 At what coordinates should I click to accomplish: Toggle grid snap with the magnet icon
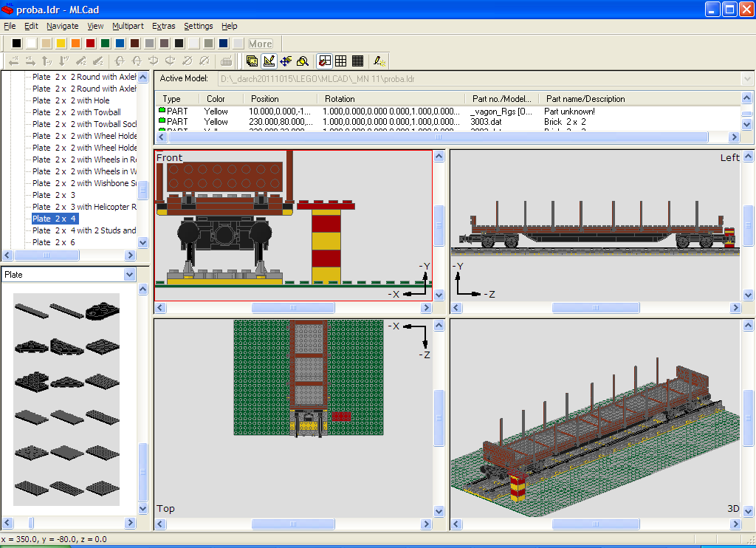pyautogui.click(x=324, y=61)
